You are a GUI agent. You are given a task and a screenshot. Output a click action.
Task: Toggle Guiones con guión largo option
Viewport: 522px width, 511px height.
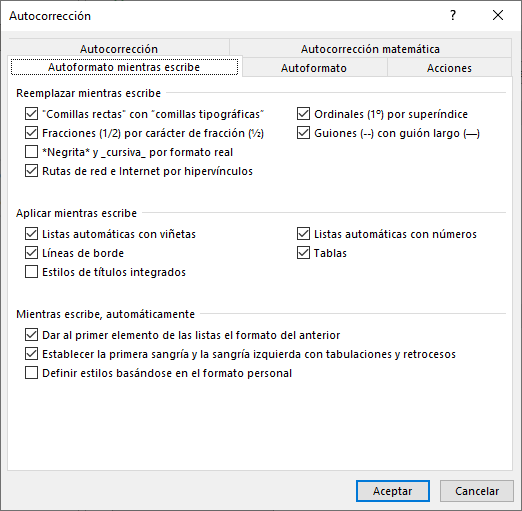point(303,133)
